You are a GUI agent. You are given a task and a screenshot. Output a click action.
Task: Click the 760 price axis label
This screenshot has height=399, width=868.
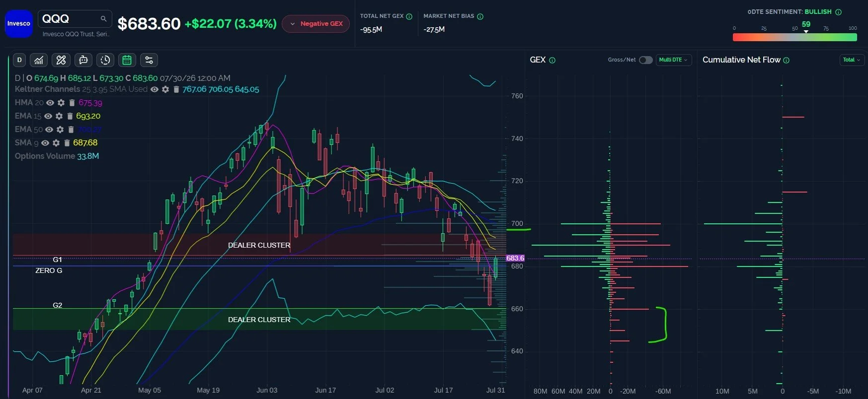[x=517, y=96]
